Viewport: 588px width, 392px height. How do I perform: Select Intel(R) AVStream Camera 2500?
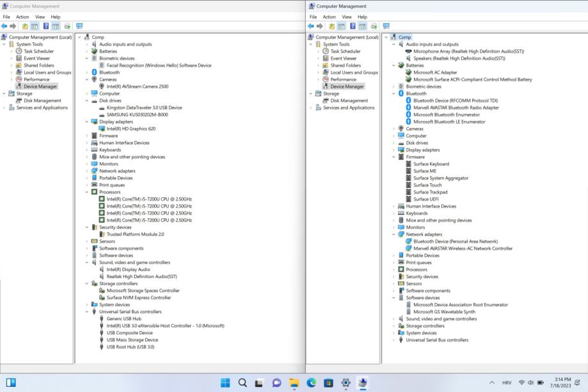(137, 86)
